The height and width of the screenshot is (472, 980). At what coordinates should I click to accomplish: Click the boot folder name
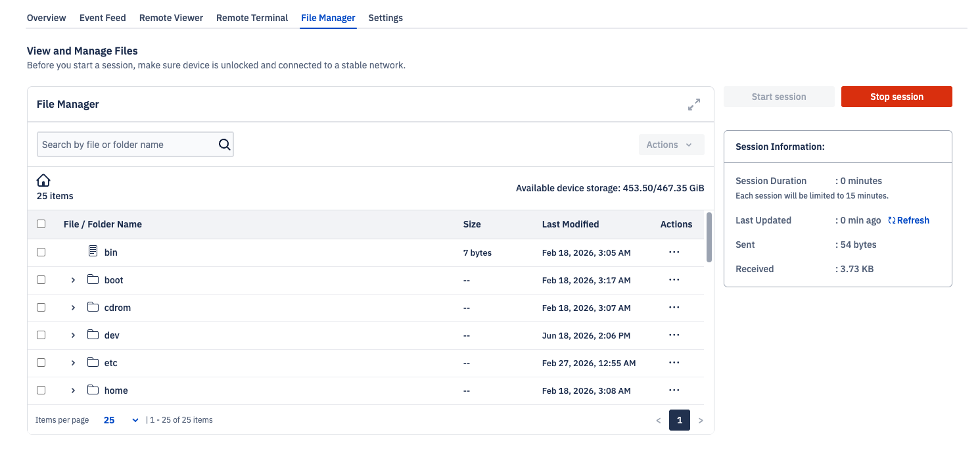(114, 280)
